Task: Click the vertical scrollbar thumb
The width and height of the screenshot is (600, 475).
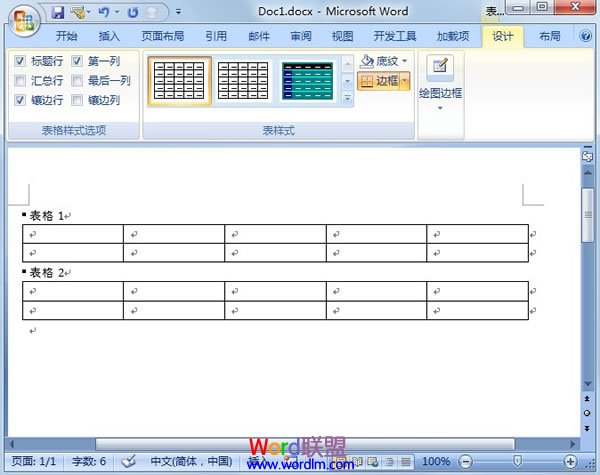Action: pos(588,215)
